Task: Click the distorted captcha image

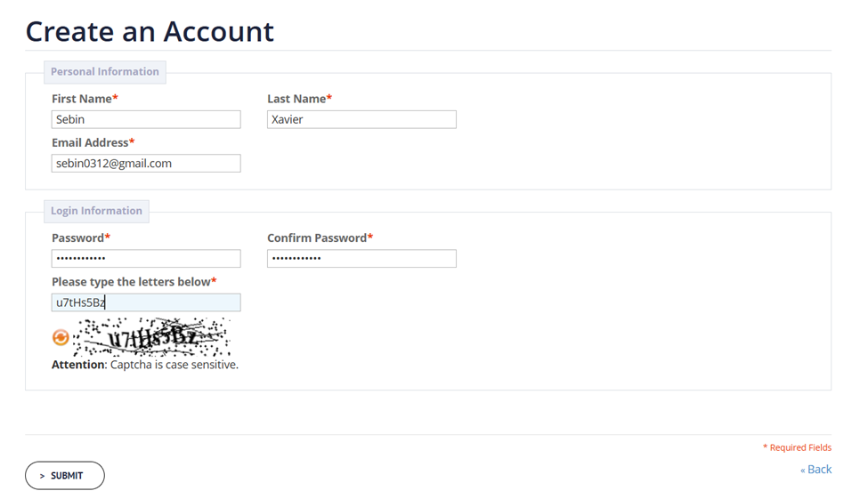Action: pyautogui.click(x=151, y=337)
